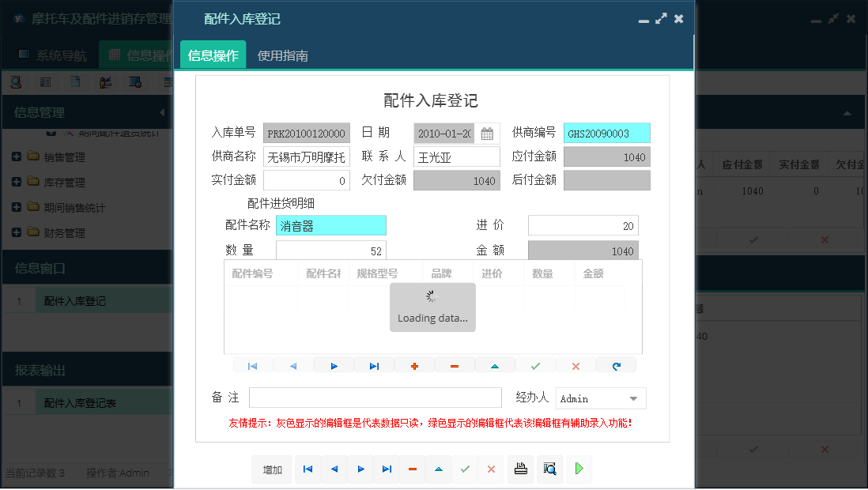Expand the 财务管理 folder
This screenshot has height=490, width=868.
[x=16, y=232]
